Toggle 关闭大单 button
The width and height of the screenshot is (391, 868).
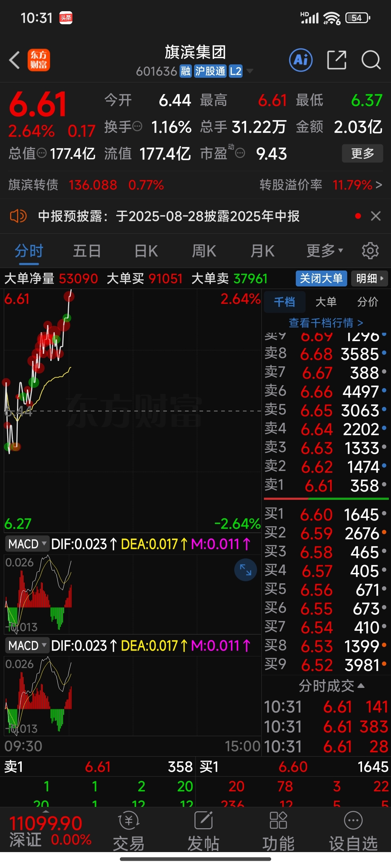pos(321,278)
